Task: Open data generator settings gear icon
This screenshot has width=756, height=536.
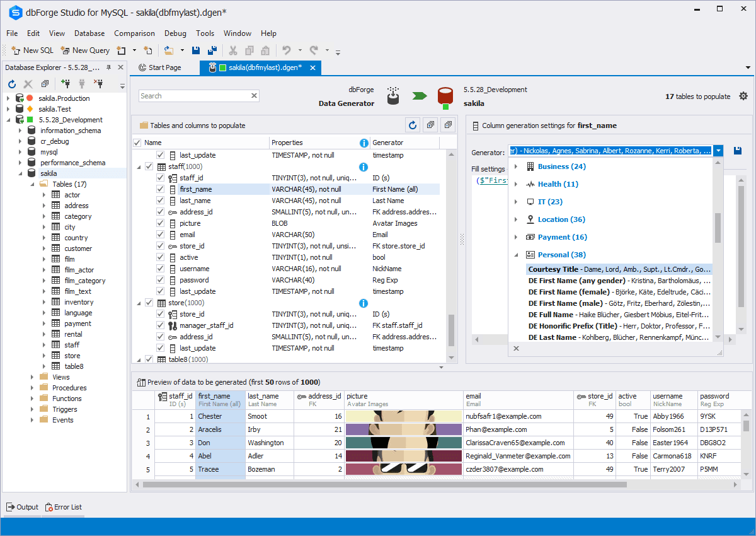Action: click(743, 96)
